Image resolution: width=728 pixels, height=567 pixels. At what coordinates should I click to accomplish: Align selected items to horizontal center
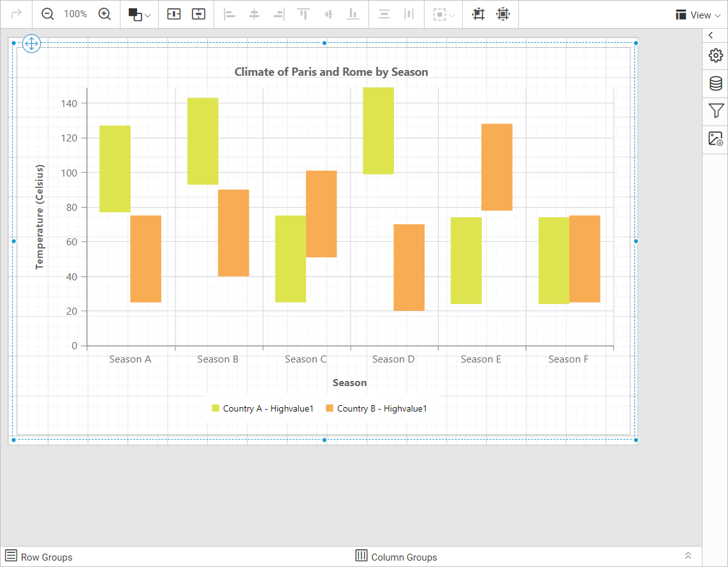(254, 15)
